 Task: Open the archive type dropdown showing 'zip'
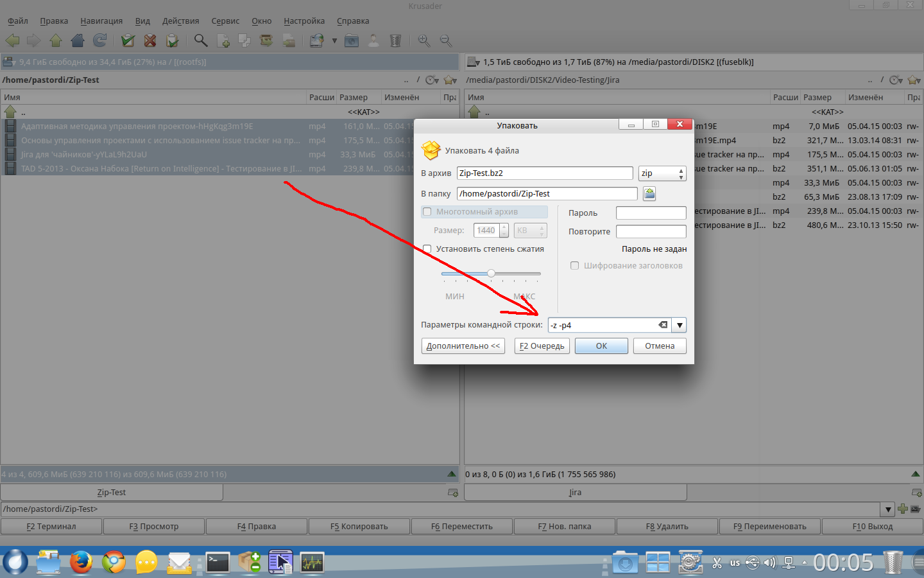[x=662, y=173]
